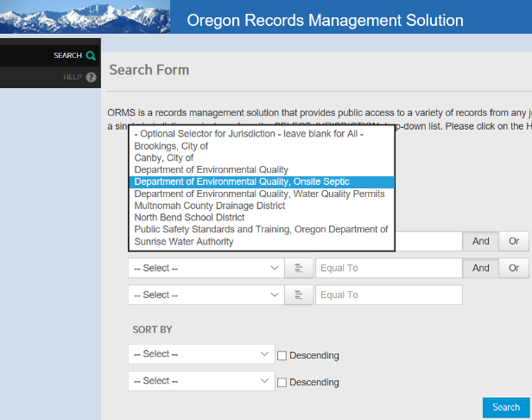Select Sunrise Water Authority option

coord(262,242)
